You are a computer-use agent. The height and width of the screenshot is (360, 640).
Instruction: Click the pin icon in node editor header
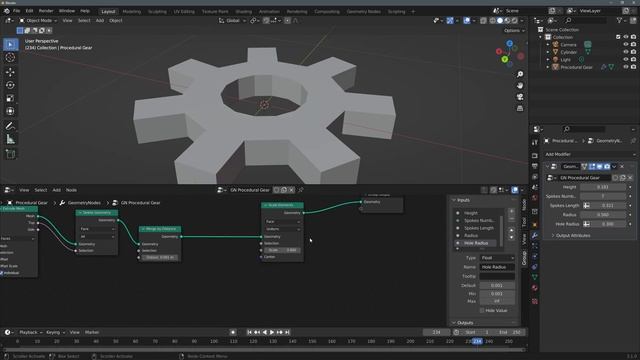click(x=301, y=190)
